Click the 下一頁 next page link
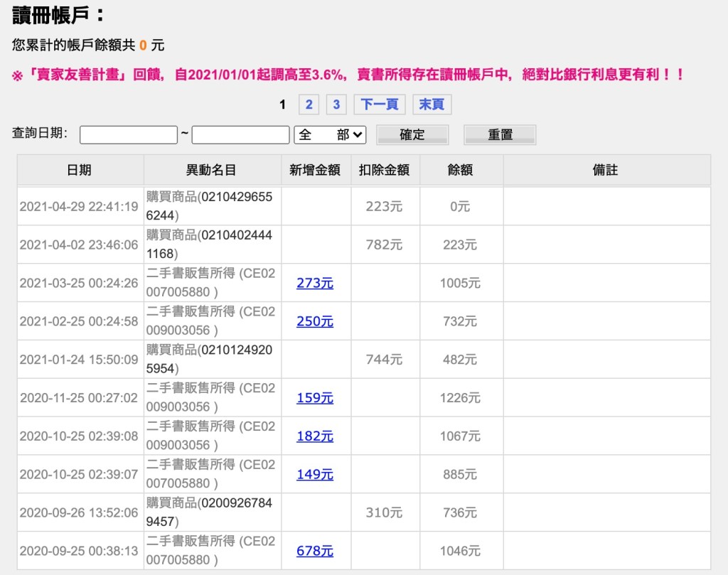This screenshot has width=728, height=575. (380, 104)
